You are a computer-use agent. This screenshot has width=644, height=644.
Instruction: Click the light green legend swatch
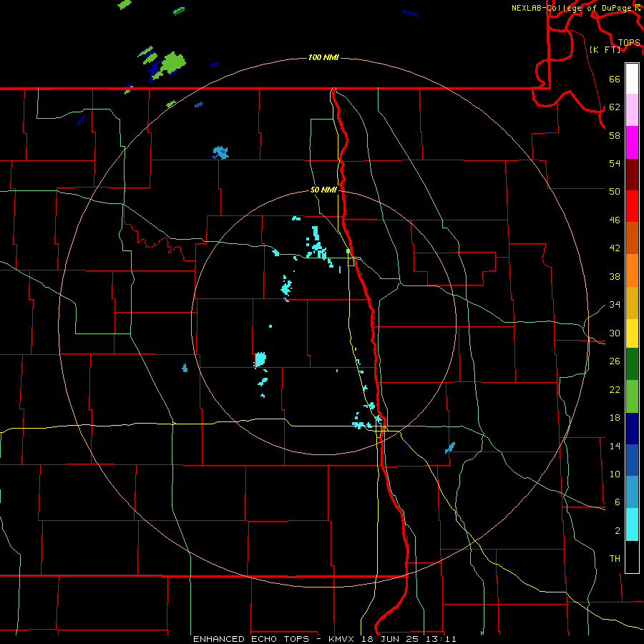(632, 396)
